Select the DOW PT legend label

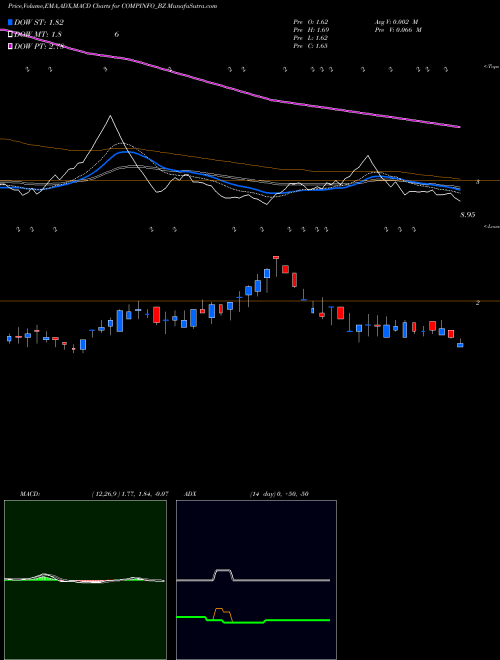(x=39, y=46)
